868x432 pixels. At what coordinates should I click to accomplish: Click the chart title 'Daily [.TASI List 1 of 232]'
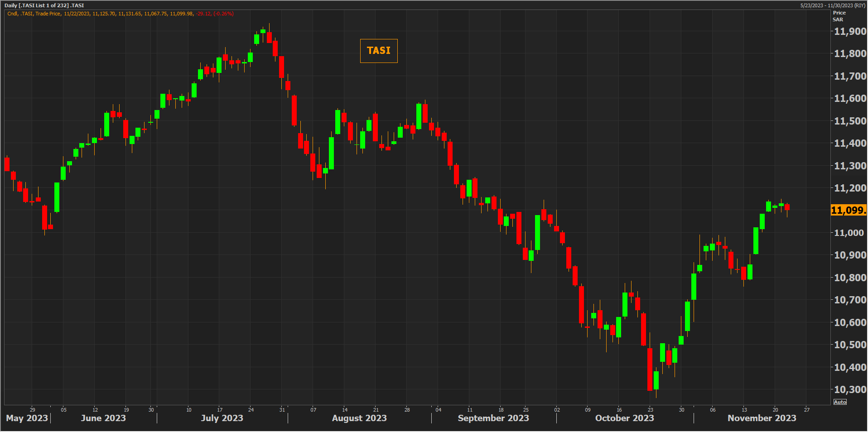click(44, 5)
